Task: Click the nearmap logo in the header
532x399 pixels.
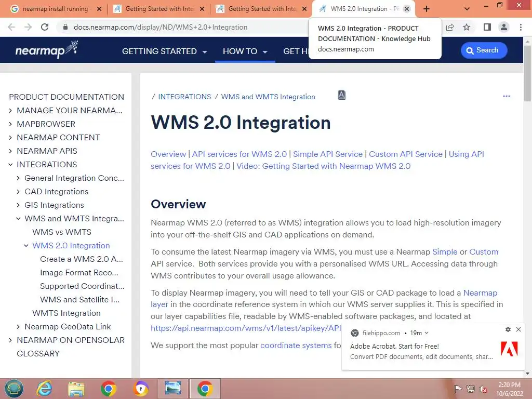Action: (46, 50)
